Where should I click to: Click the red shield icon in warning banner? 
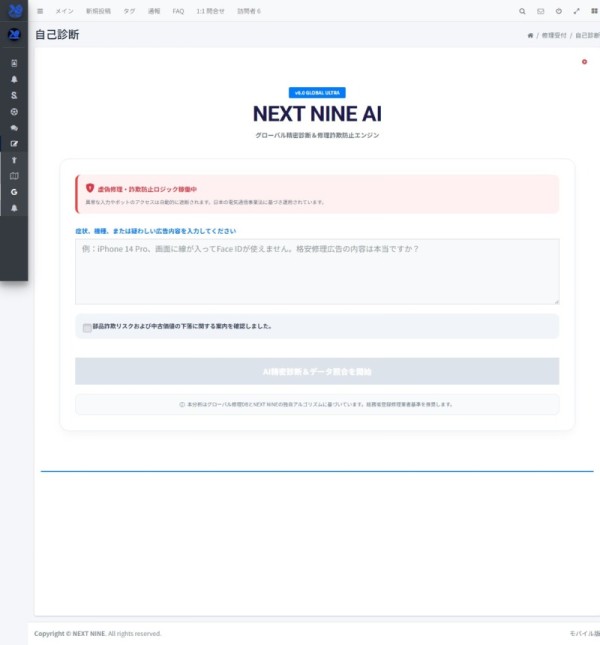coord(90,188)
